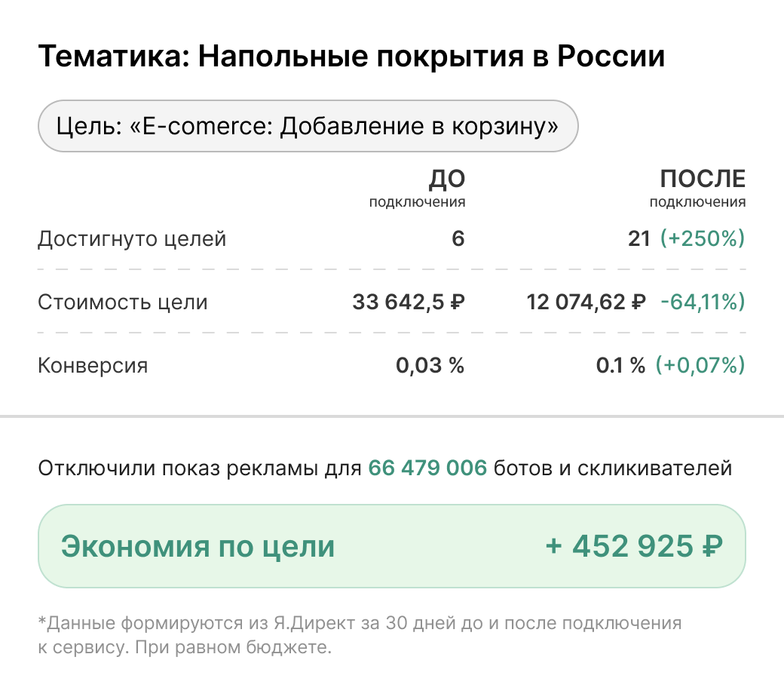Viewport: 784px width, 697px height.
Task: Click the goal cost 33 642,5 ₽
Action: [x=409, y=302]
